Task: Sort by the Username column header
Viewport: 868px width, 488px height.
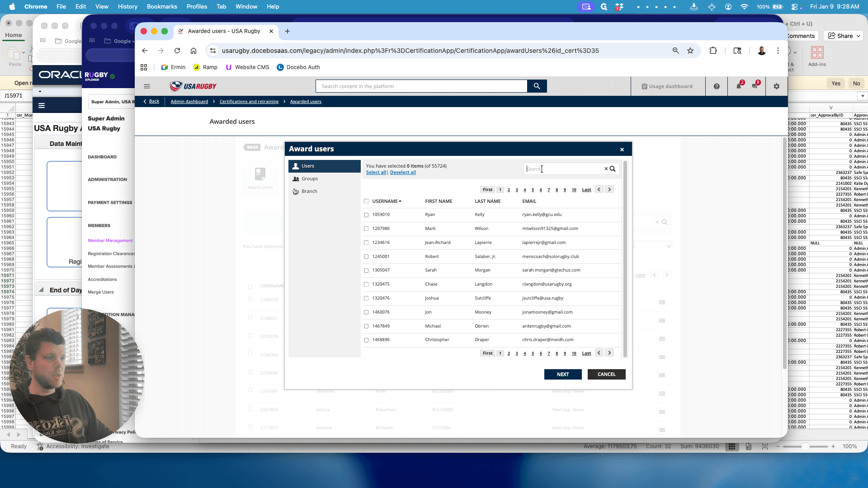Action: coord(387,201)
